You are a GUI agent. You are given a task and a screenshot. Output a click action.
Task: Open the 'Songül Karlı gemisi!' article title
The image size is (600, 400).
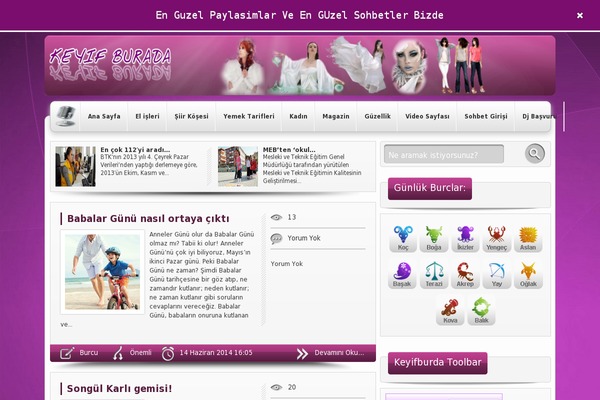point(119,389)
